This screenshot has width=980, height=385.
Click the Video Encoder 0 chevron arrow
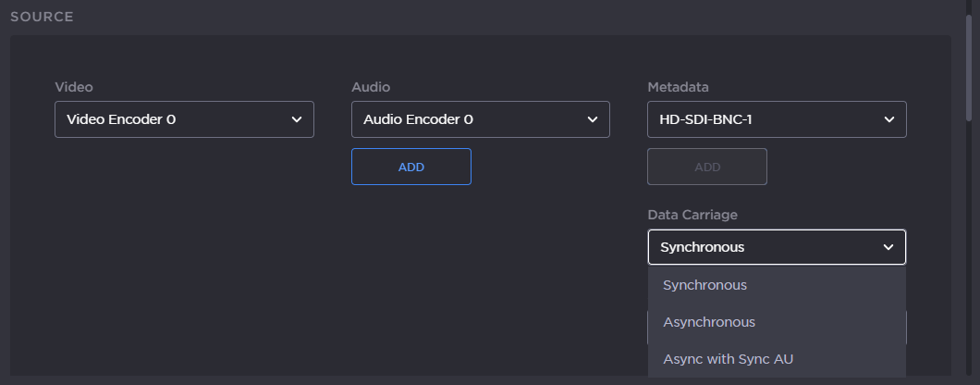297,119
